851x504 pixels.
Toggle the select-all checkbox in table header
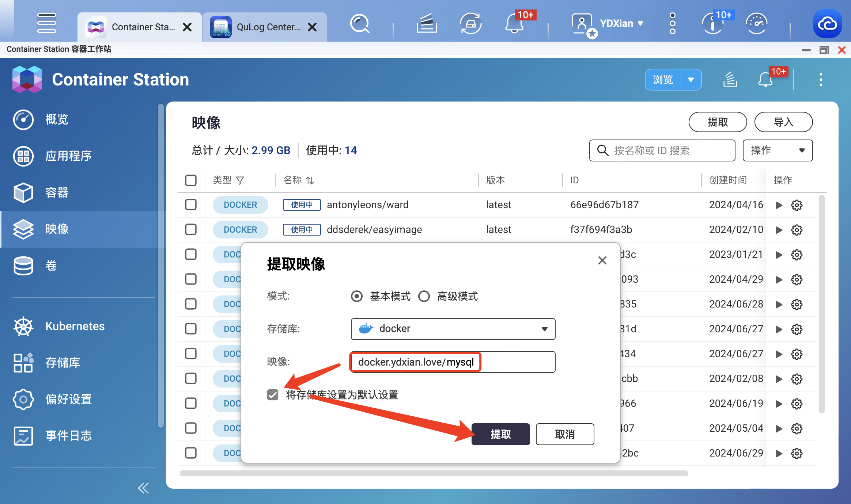pyautogui.click(x=190, y=180)
